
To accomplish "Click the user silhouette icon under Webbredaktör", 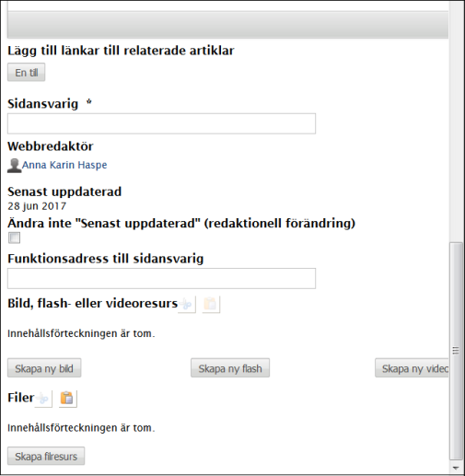I will [14, 166].
